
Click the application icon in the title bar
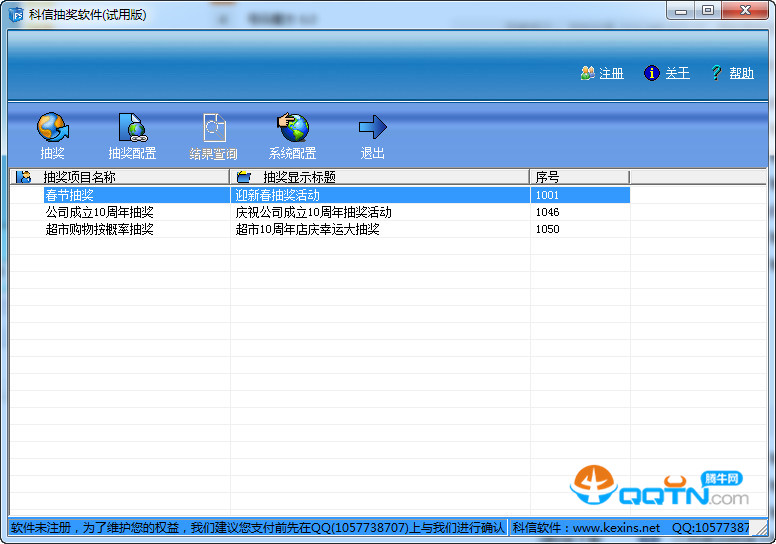tap(16, 13)
